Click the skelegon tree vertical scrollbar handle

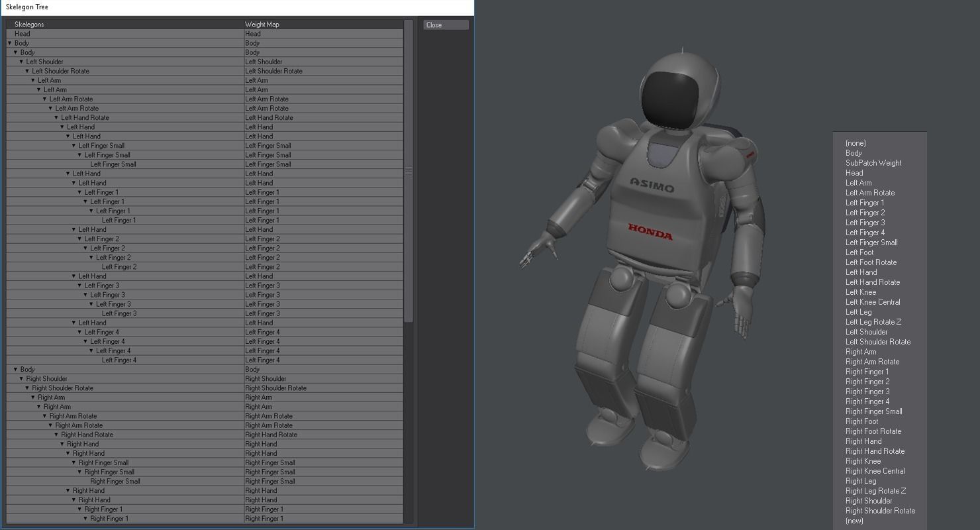(x=409, y=172)
